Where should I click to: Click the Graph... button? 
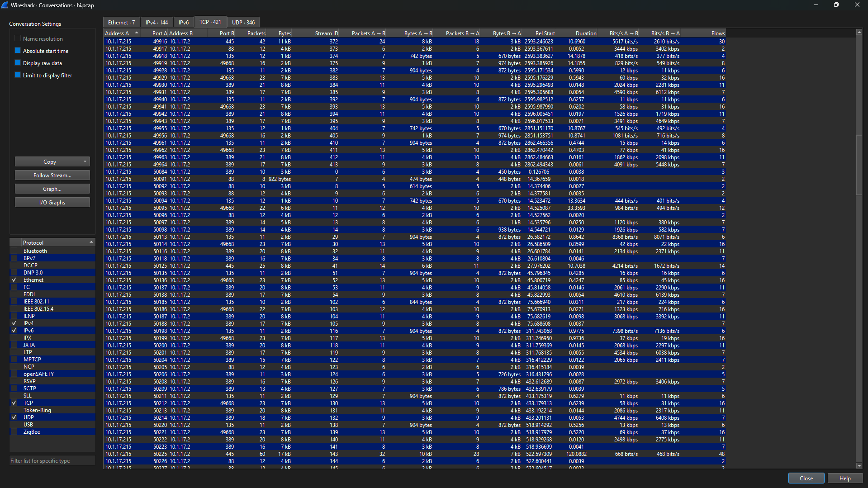click(x=52, y=189)
